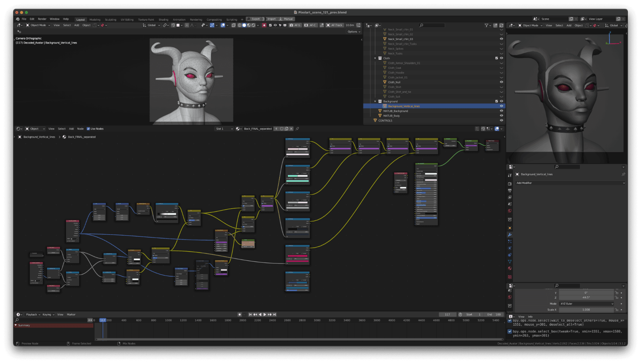
Task: Open Object properties orange square tab
Action: point(510,228)
